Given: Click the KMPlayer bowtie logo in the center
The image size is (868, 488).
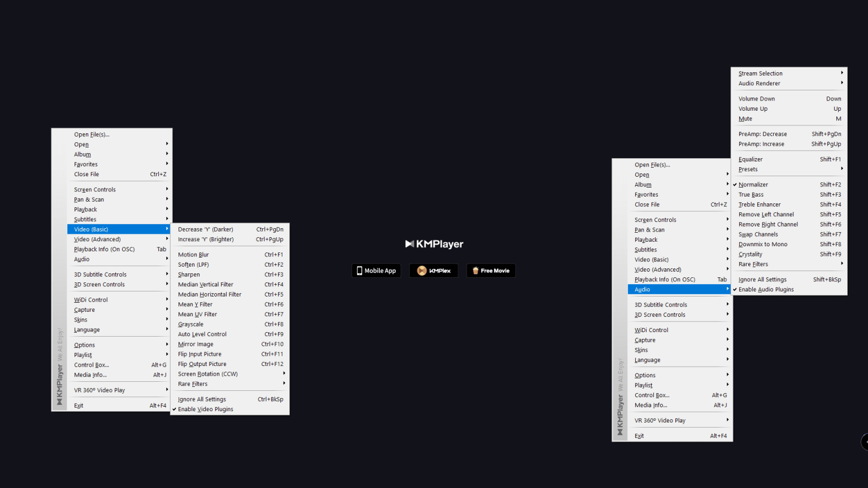Looking at the screenshot, I should click(410, 243).
